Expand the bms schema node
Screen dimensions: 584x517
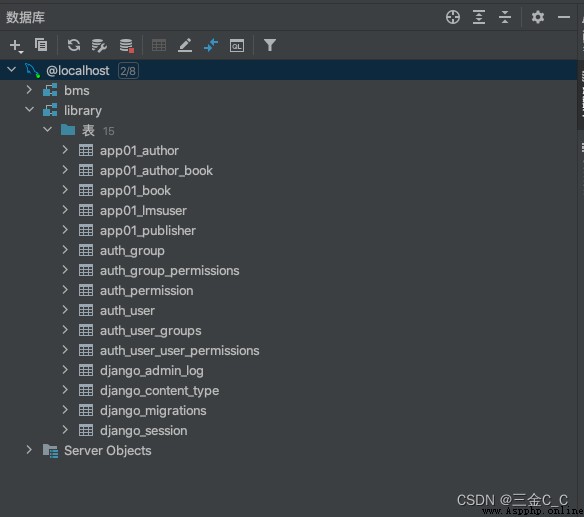(x=29, y=90)
